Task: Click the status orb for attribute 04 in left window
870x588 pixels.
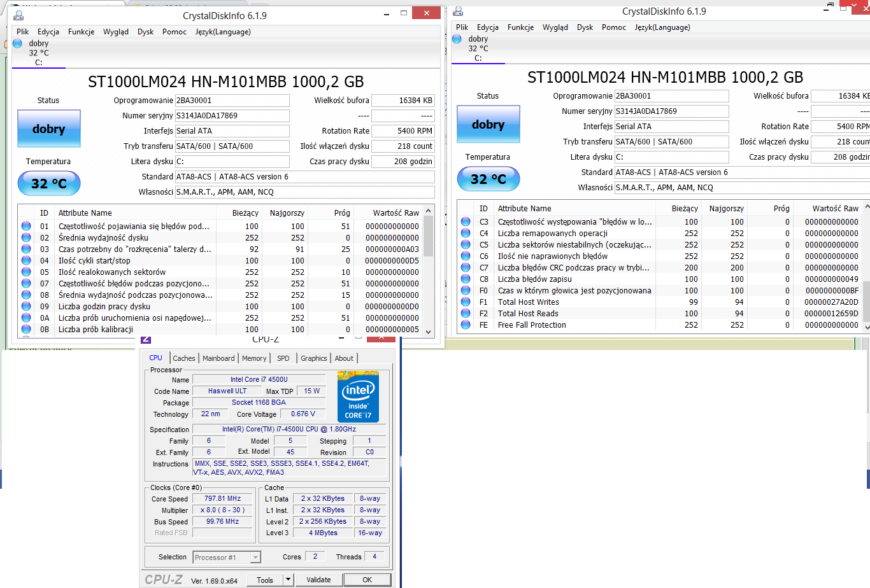Action: [26, 260]
